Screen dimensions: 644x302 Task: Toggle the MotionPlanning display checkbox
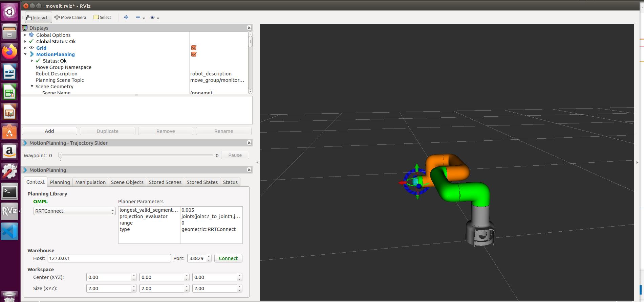coord(194,54)
